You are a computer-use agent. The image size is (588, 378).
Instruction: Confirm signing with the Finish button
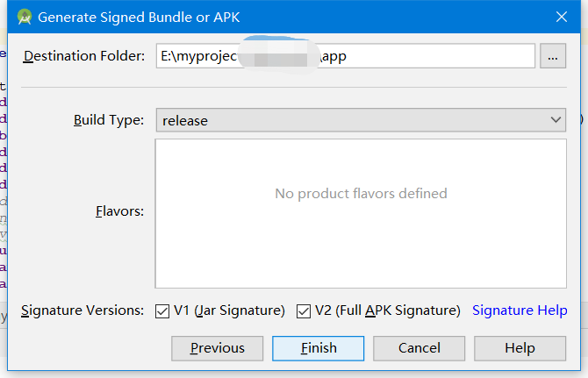318,348
